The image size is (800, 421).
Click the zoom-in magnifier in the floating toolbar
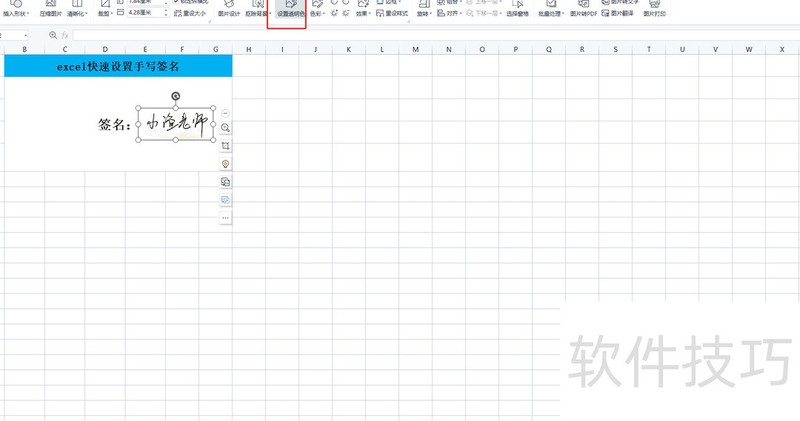[x=226, y=128]
